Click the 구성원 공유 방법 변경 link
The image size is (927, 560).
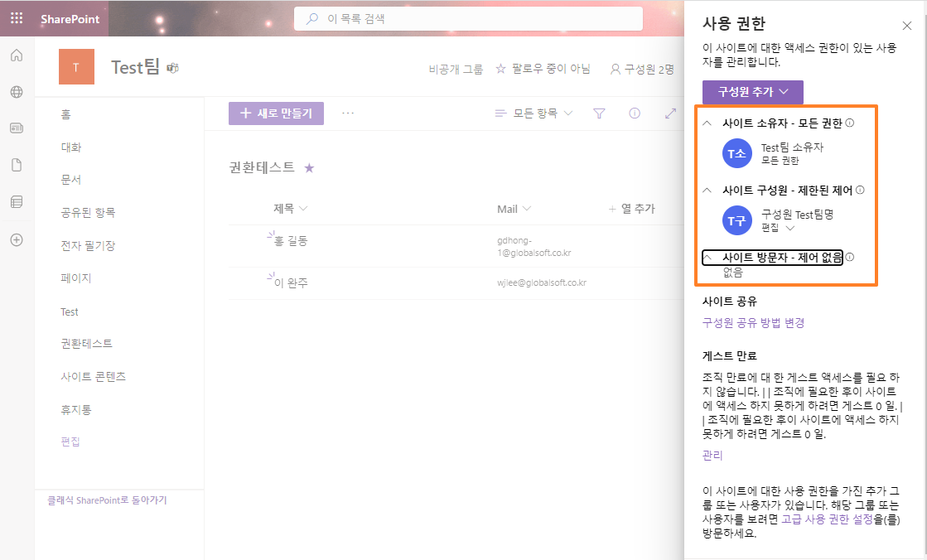tap(753, 323)
